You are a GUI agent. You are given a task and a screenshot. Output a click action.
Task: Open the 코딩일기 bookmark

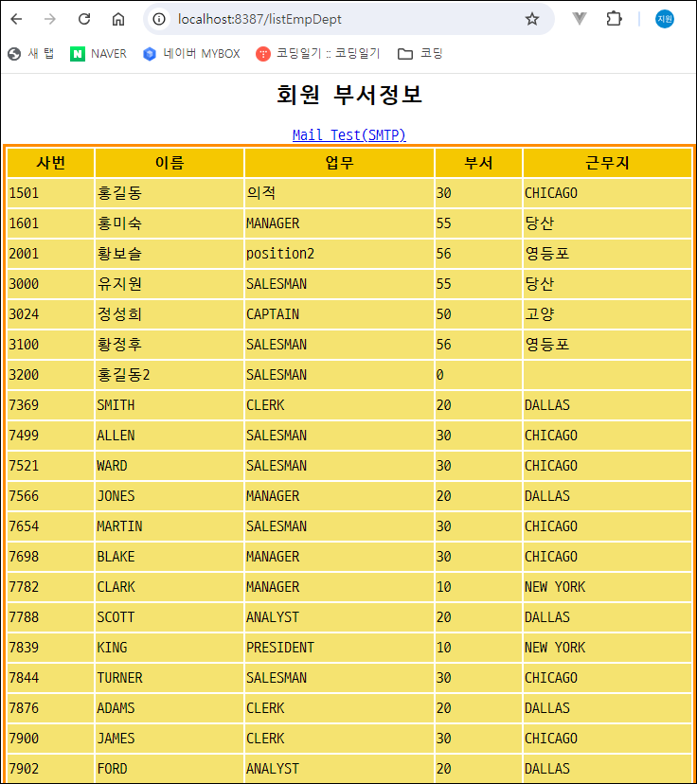[x=318, y=54]
